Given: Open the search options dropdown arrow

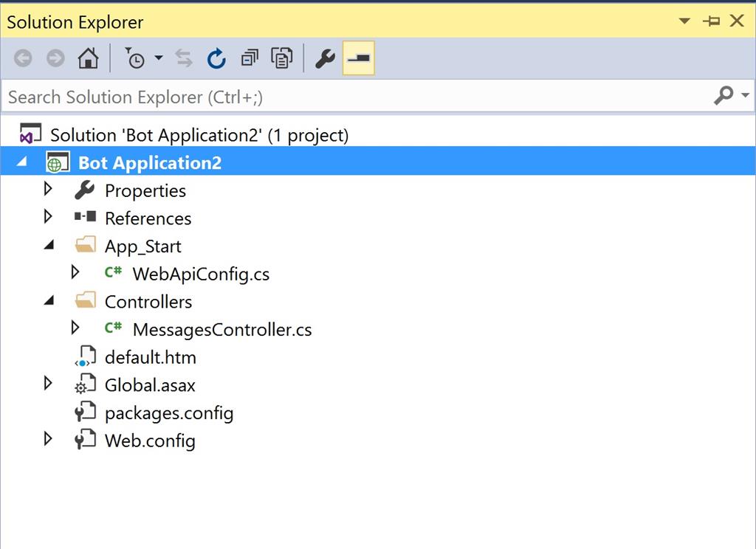Looking at the screenshot, I should click(x=744, y=96).
